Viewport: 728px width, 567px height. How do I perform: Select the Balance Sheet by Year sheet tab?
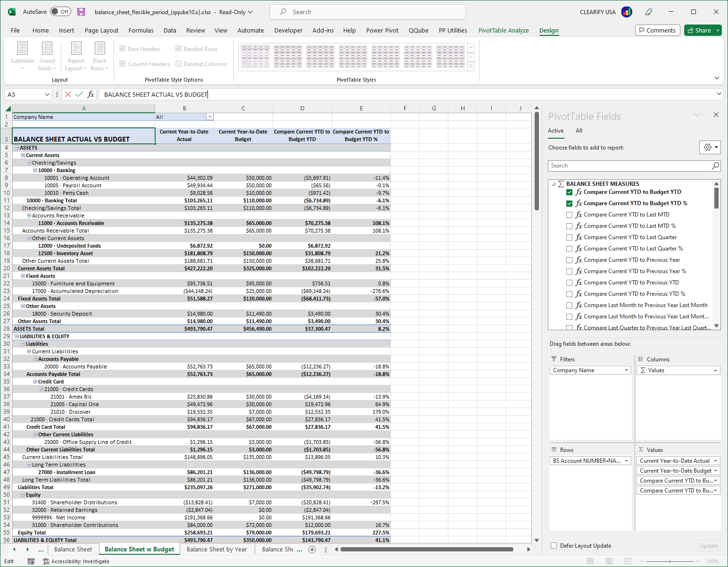216,549
